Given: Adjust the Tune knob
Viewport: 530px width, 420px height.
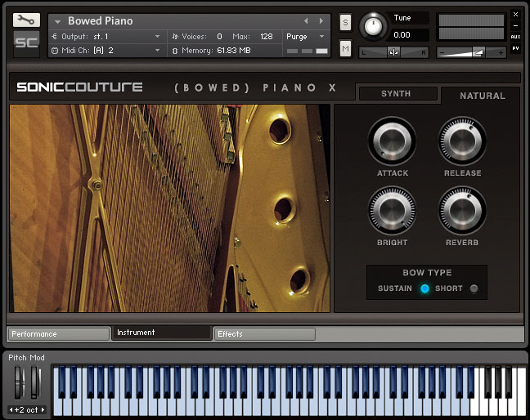Looking at the screenshot, I should pyautogui.click(x=373, y=26).
